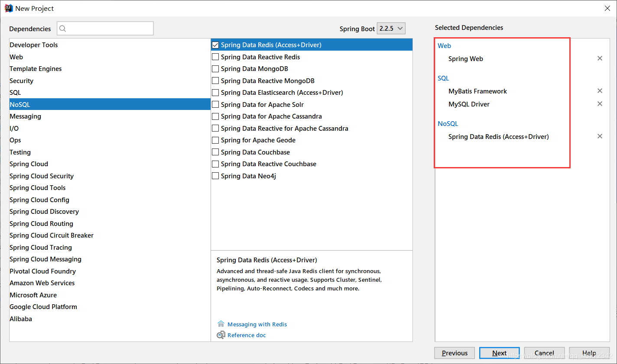Enable Spring Data for Apache Solr
Viewport: 617px width, 364px height.
pos(215,104)
